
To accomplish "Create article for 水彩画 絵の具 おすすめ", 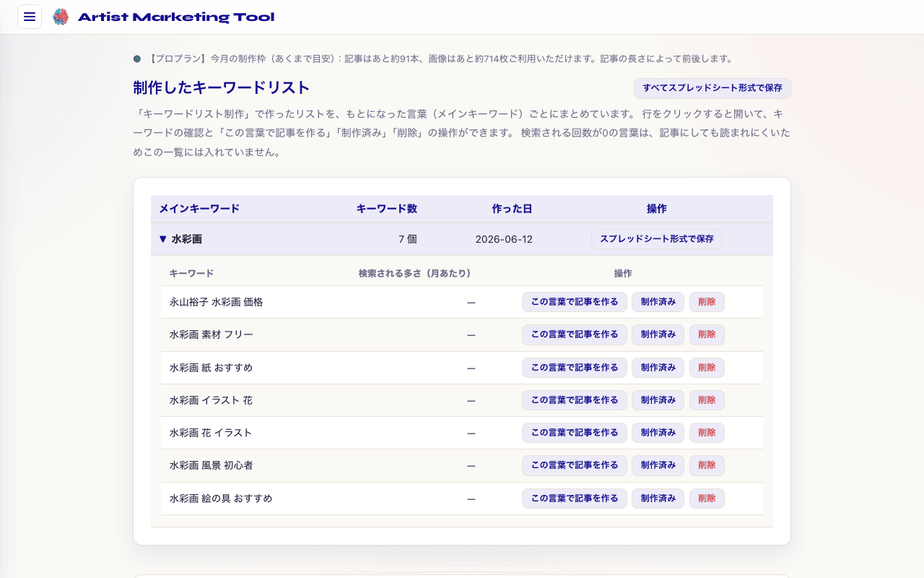I will click(575, 499).
